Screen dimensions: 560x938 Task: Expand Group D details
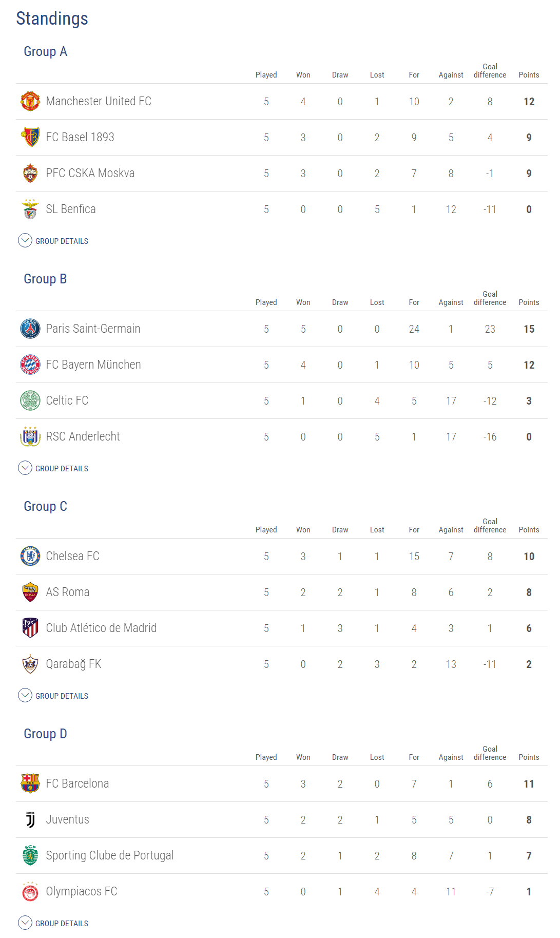53,923
